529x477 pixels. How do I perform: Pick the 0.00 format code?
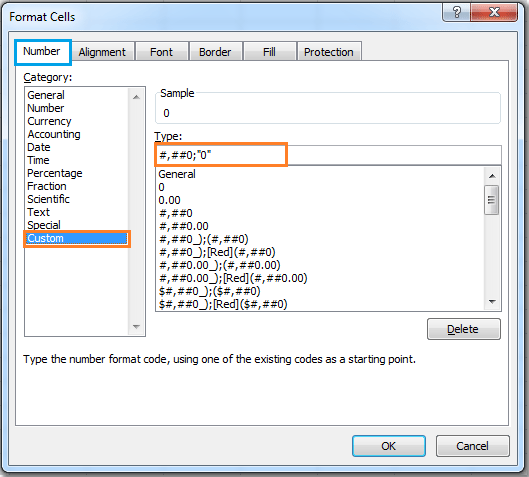pos(169,200)
